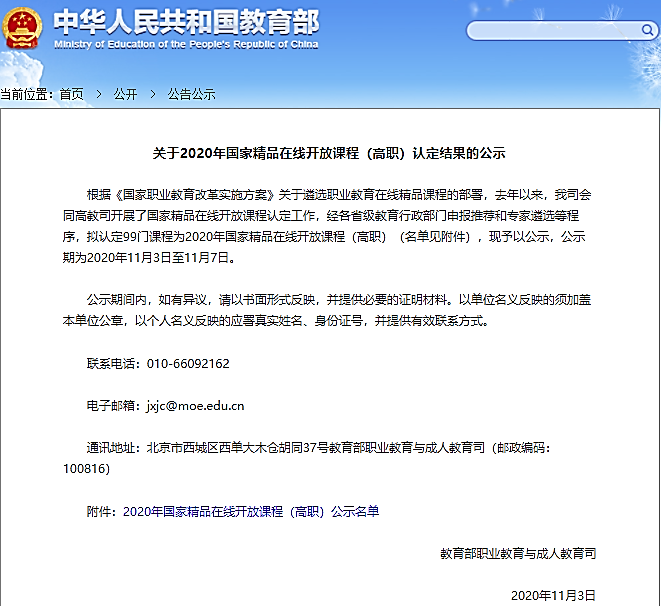Click the 当前位置 label

[27, 94]
